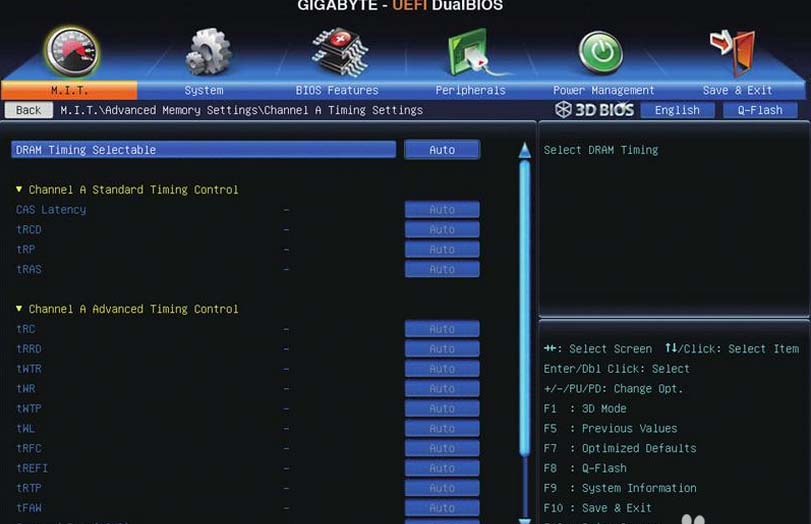This screenshot has height=524, width=811.
Task: Open the tRC Auto field
Action: pos(442,329)
